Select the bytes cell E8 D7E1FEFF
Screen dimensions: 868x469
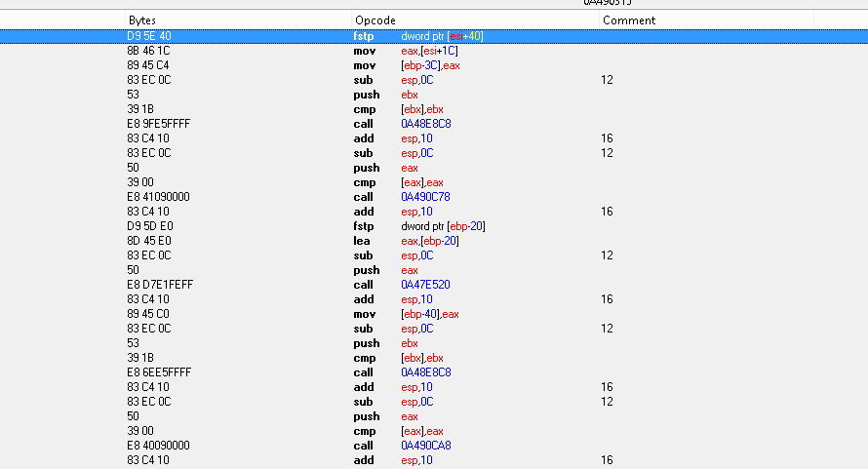160,285
